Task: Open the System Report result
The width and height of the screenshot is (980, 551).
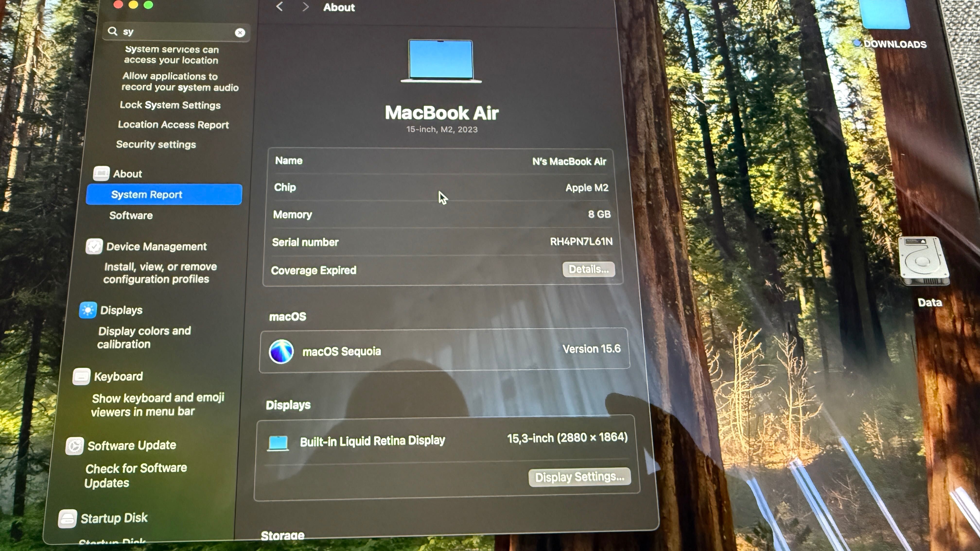Action: (164, 194)
